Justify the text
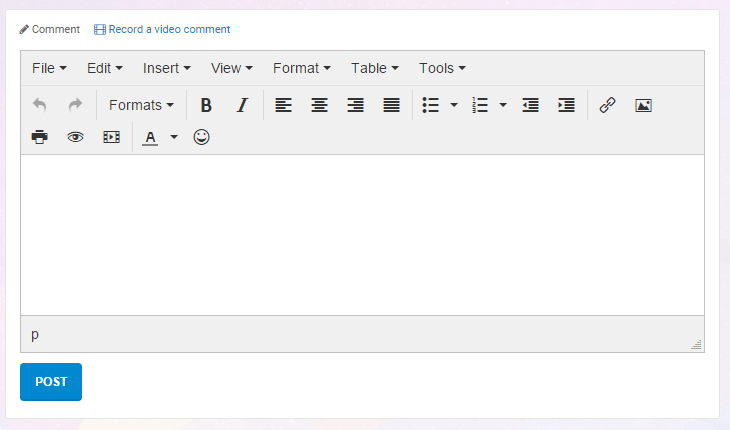This screenshot has width=730, height=430. pos(392,105)
